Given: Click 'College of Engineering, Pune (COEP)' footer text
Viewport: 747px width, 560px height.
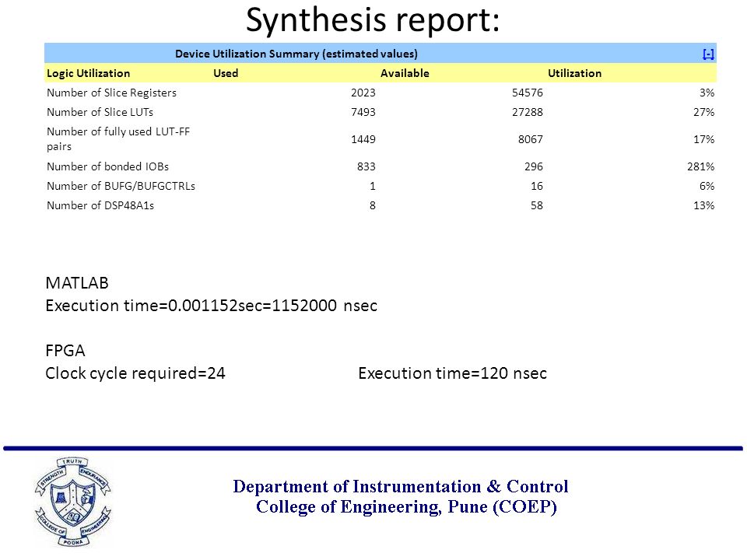Looking at the screenshot, I should pos(406,507).
